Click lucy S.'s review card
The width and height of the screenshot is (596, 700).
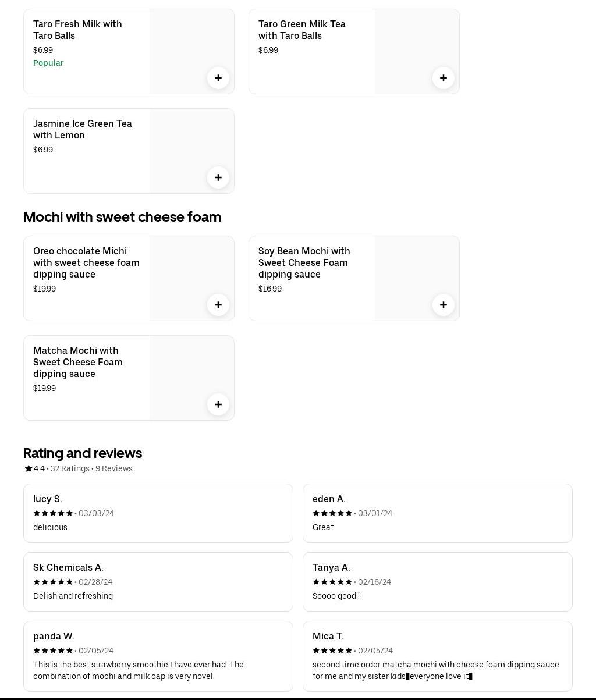[x=158, y=513]
